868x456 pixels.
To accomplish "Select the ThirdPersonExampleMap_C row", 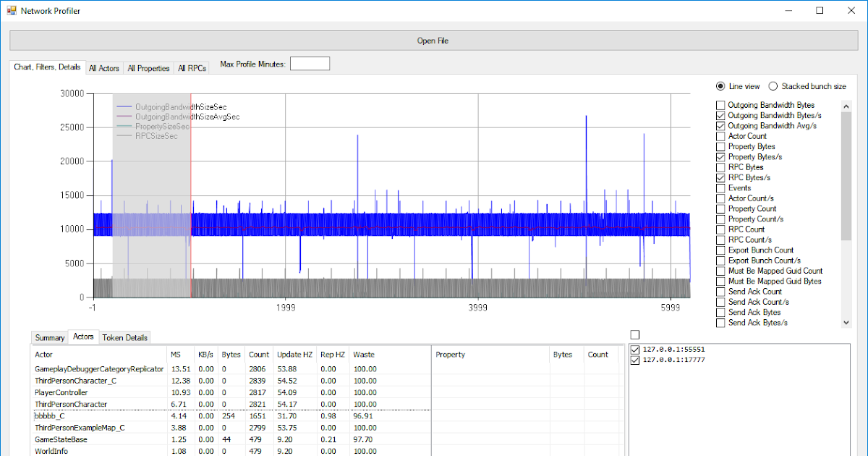I will [x=231, y=428].
